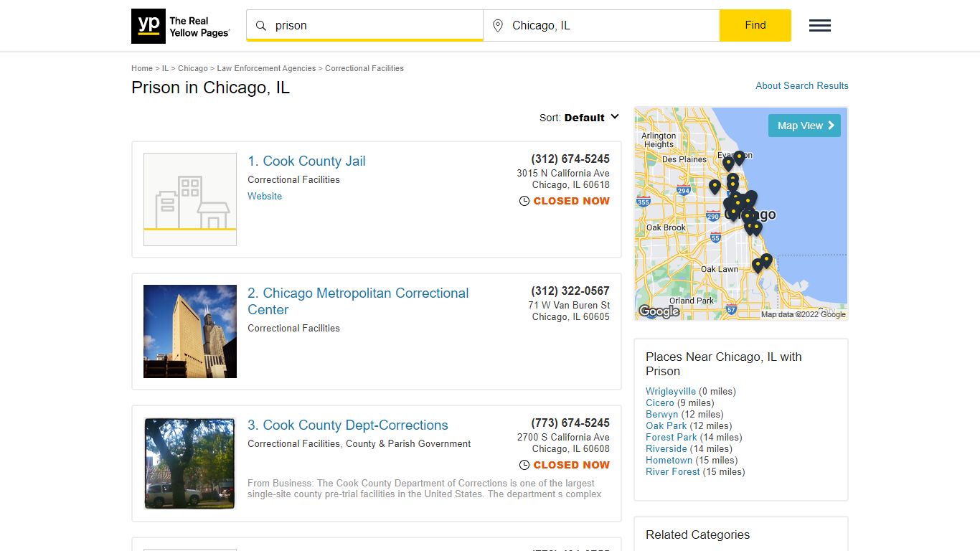
Task: Click the clock icon on the Cook County Jail listing
Action: tap(524, 201)
